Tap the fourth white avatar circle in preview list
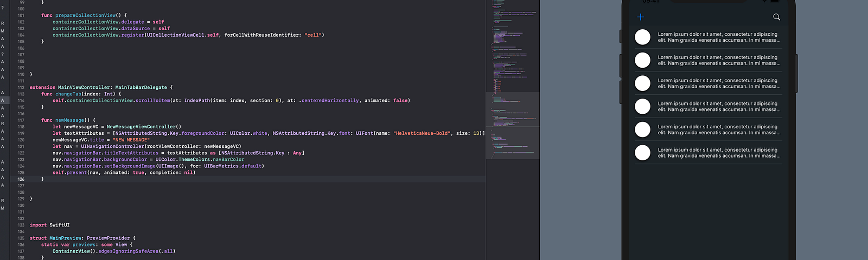Viewport: 868px width, 260px height. click(x=642, y=106)
